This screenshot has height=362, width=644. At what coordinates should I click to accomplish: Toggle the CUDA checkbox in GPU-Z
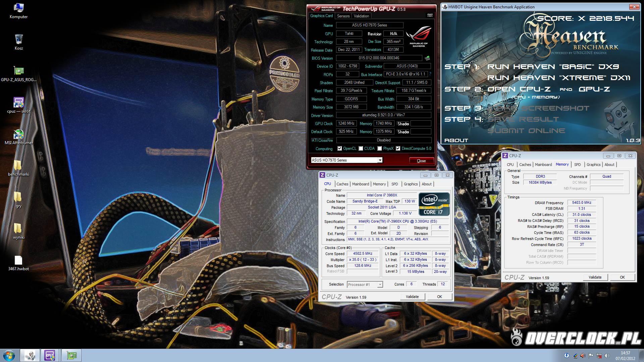[x=361, y=148]
